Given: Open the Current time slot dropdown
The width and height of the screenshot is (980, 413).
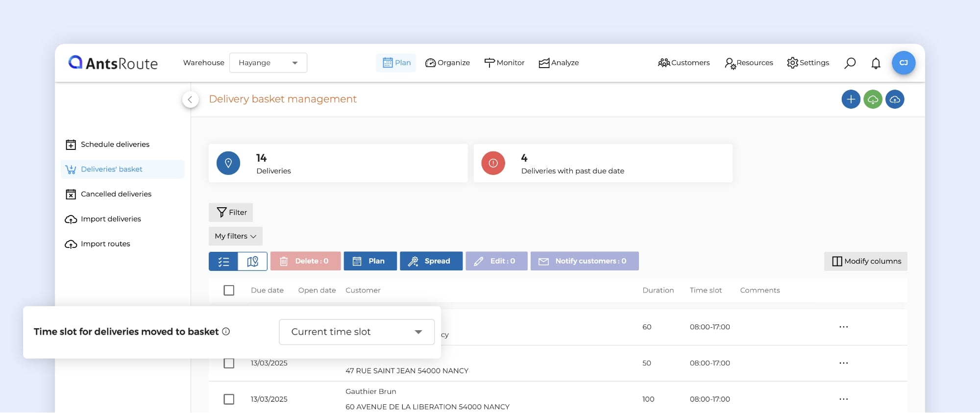Looking at the screenshot, I should [356, 332].
